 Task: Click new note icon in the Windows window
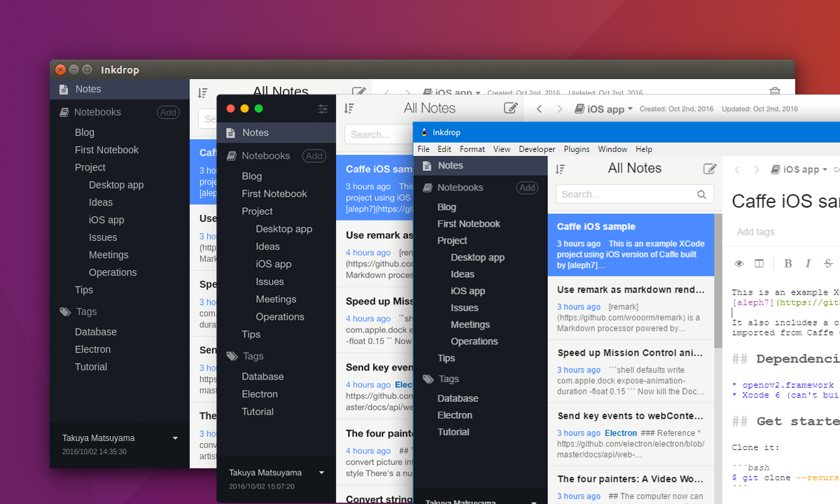(x=710, y=169)
